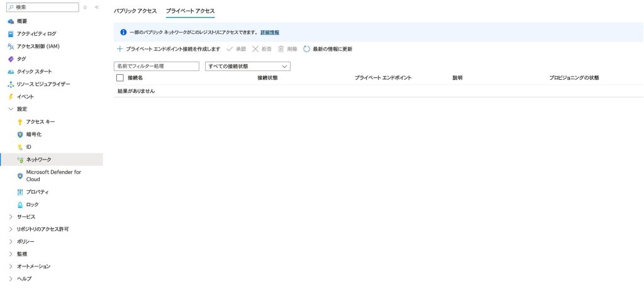Select the プライベート アクセス tab
Screen dimensions: 644x299
click(190, 11)
